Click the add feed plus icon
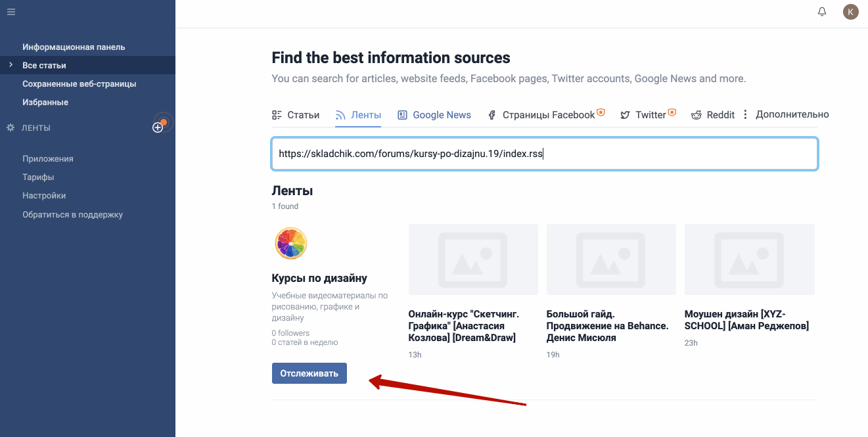This screenshot has height=437, width=868. 158,127
